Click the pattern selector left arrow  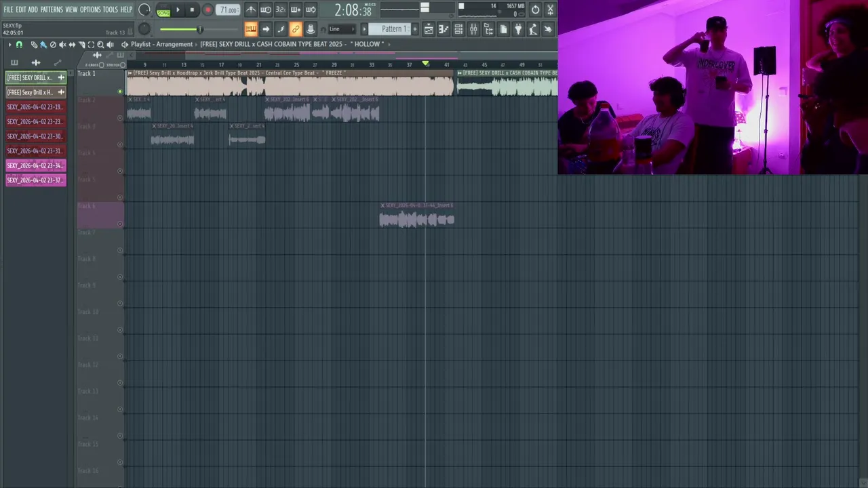pyautogui.click(x=364, y=29)
